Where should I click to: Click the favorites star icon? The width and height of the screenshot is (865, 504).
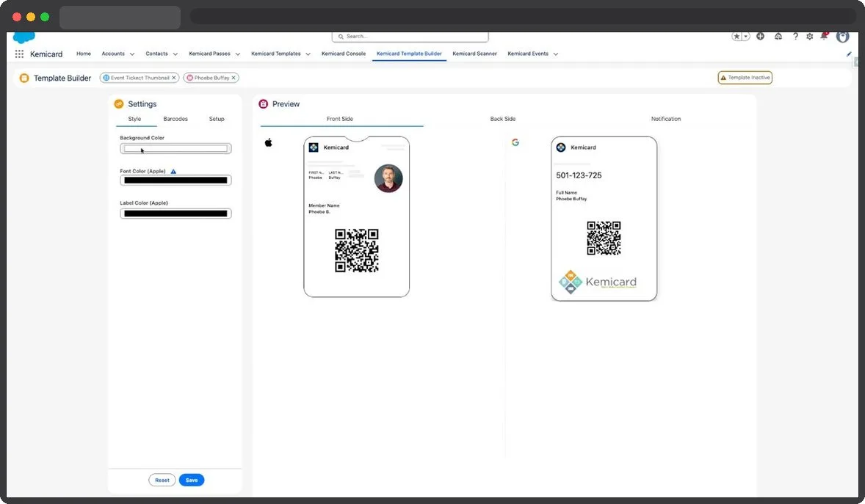click(x=736, y=37)
